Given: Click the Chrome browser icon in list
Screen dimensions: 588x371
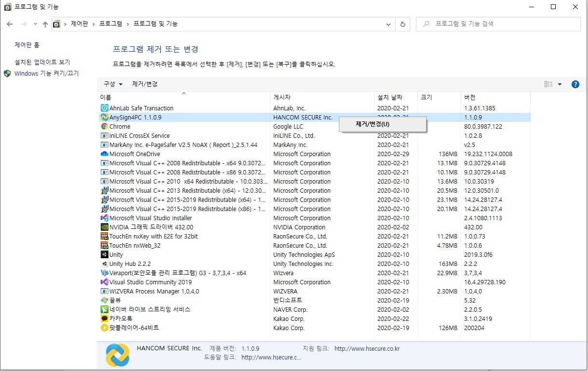Looking at the screenshot, I should pyautogui.click(x=105, y=127).
